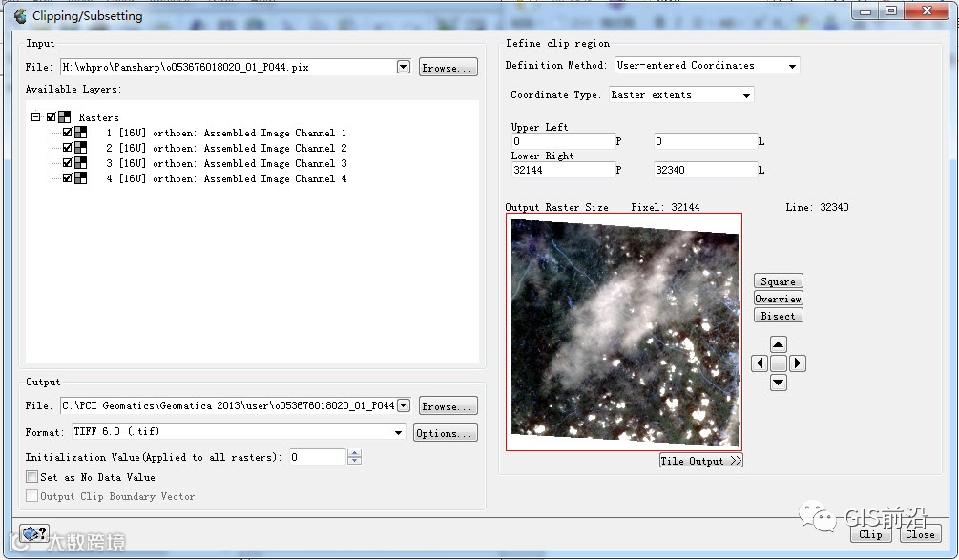The image size is (959, 560).
Task: Click the satellite image clip preview
Action: click(624, 332)
